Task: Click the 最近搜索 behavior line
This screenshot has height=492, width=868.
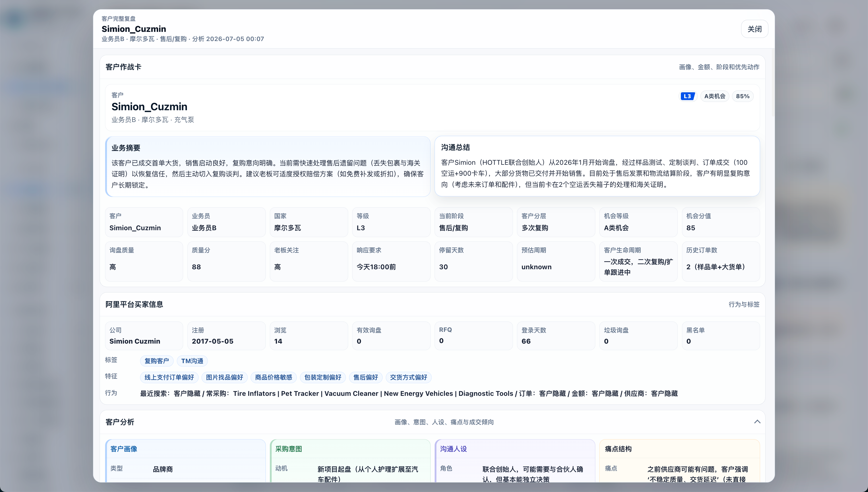Action: point(409,394)
